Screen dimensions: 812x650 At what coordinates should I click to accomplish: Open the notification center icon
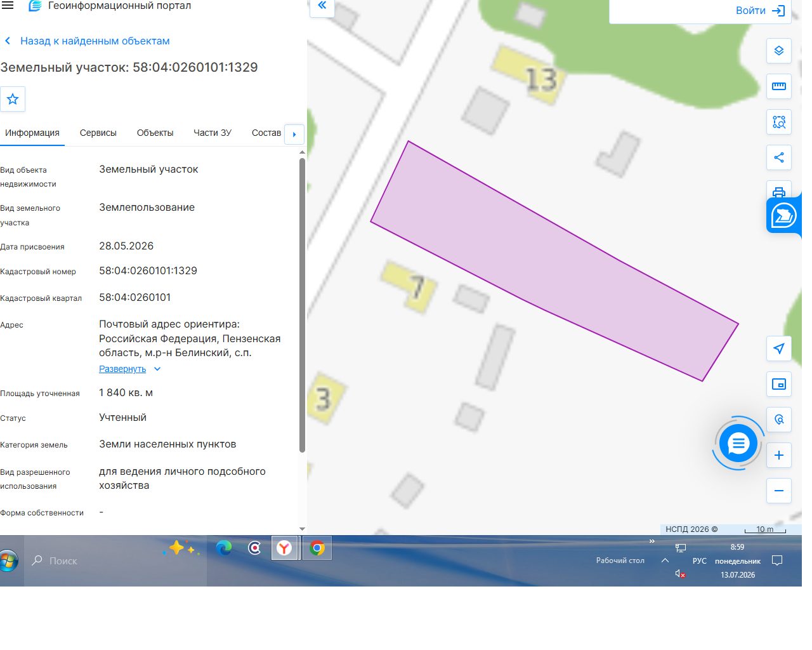777,560
